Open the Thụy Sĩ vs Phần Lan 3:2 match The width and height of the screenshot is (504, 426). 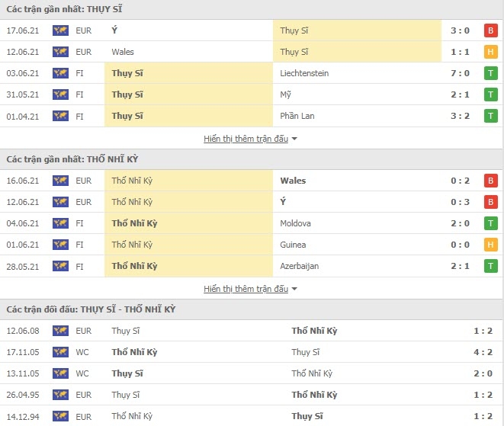click(252, 116)
